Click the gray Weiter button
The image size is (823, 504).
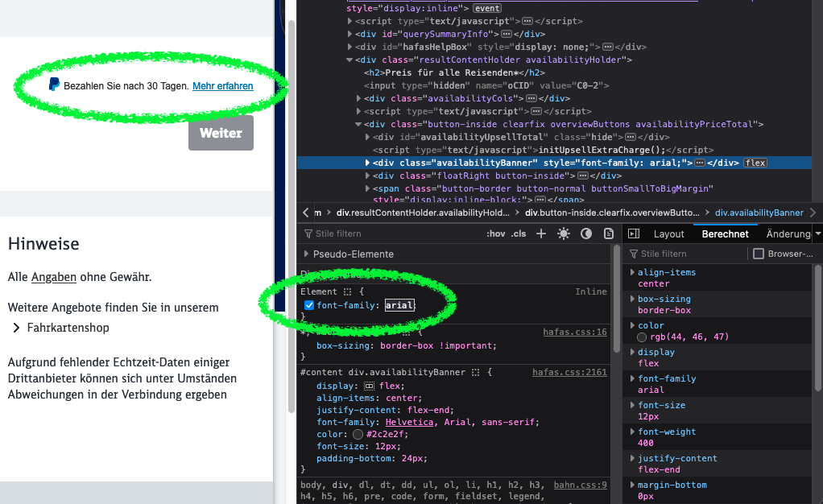coord(221,133)
